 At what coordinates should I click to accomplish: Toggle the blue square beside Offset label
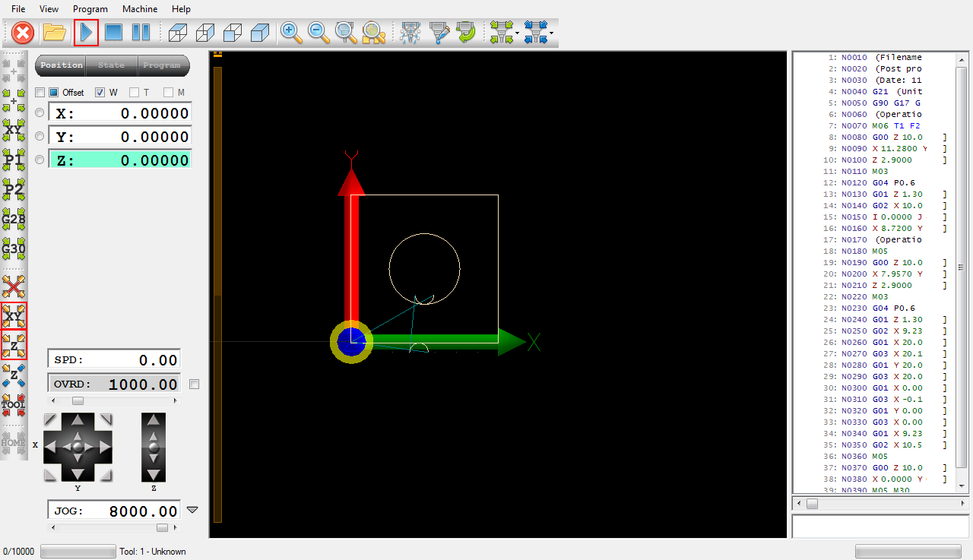[x=54, y=93]
